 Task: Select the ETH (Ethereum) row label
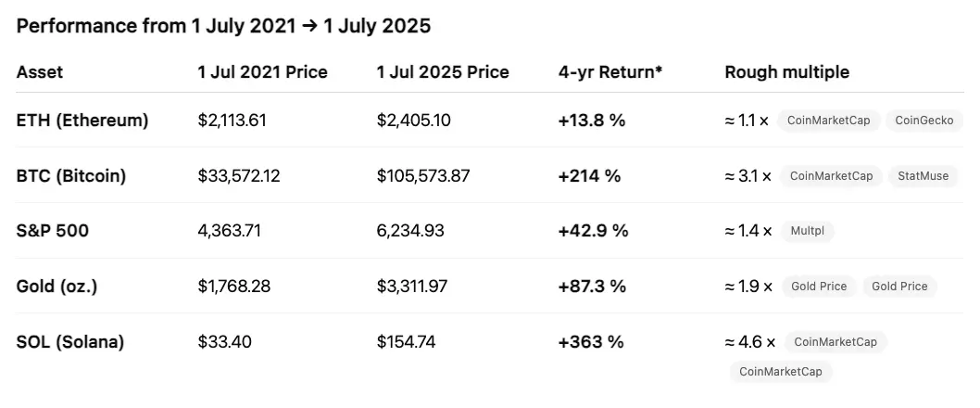82,121
